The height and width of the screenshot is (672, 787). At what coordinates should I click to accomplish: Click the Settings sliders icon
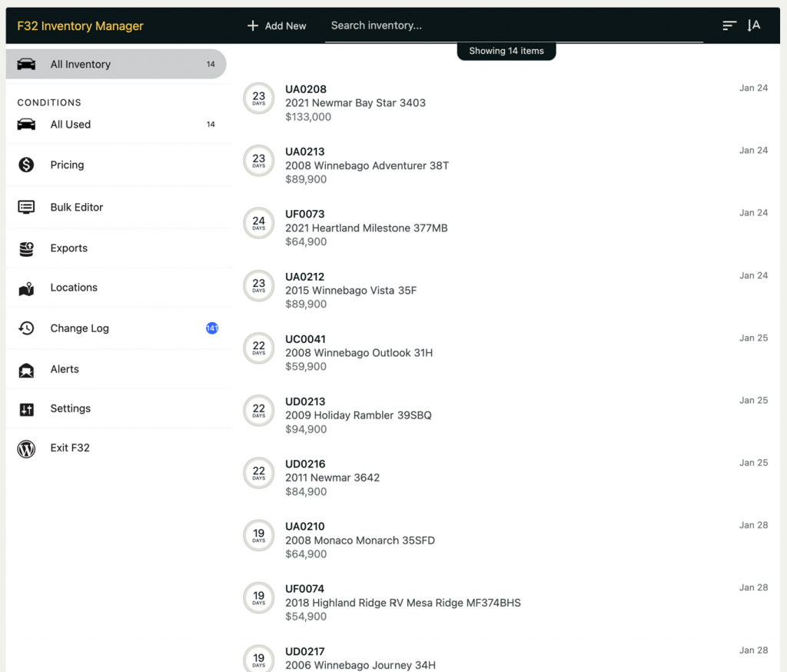click(x=26, y=409)
